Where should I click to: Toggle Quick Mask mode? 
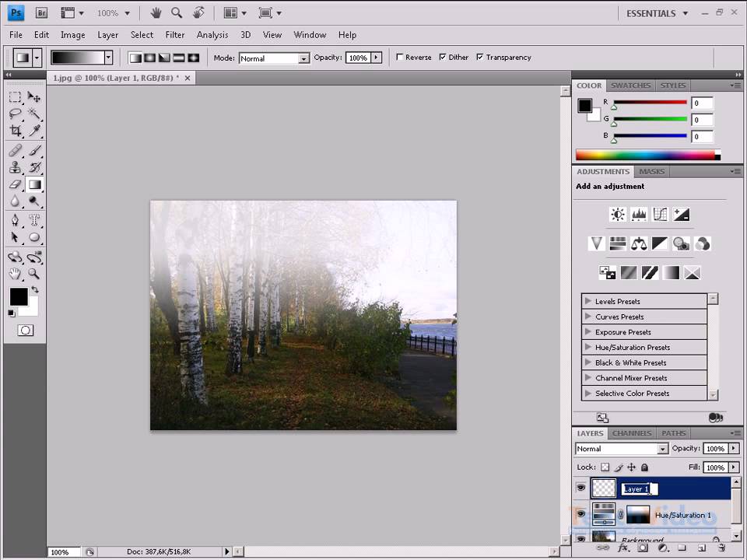tap(25, 331)
